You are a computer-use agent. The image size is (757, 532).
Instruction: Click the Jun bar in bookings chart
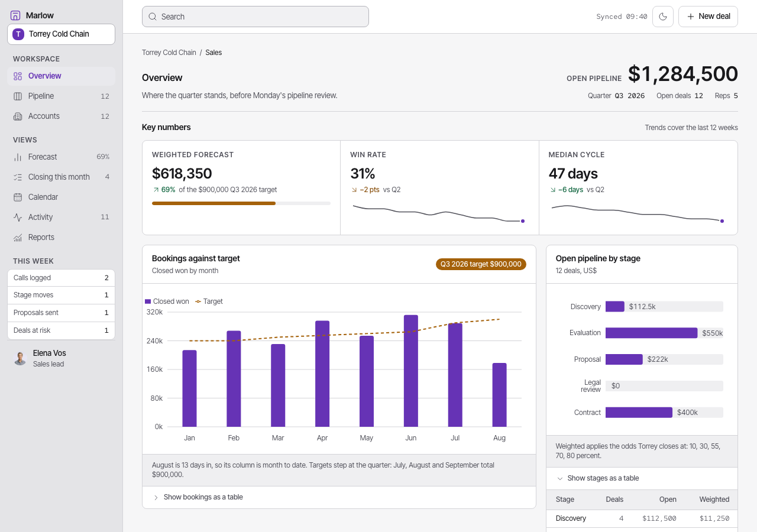[411, 371]
